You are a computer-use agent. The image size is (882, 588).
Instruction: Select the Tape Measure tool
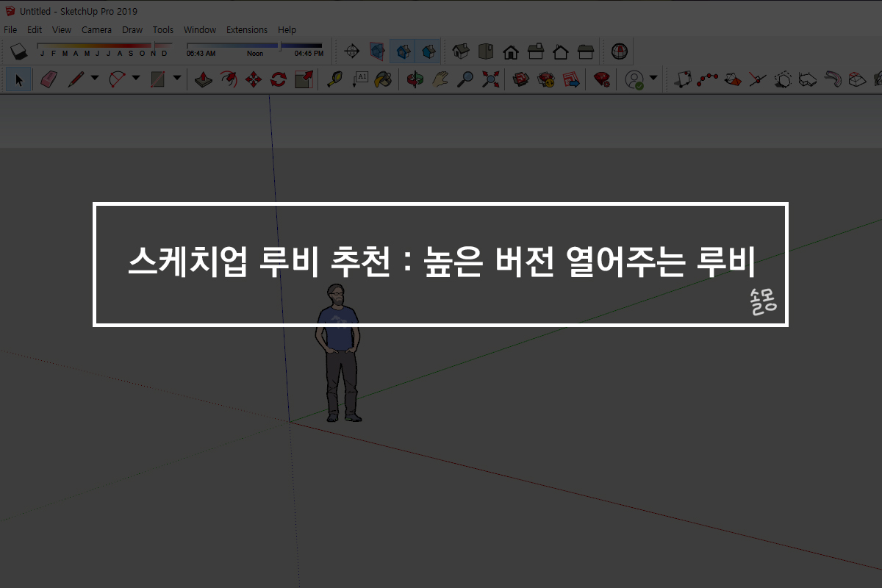pos(334,79)
